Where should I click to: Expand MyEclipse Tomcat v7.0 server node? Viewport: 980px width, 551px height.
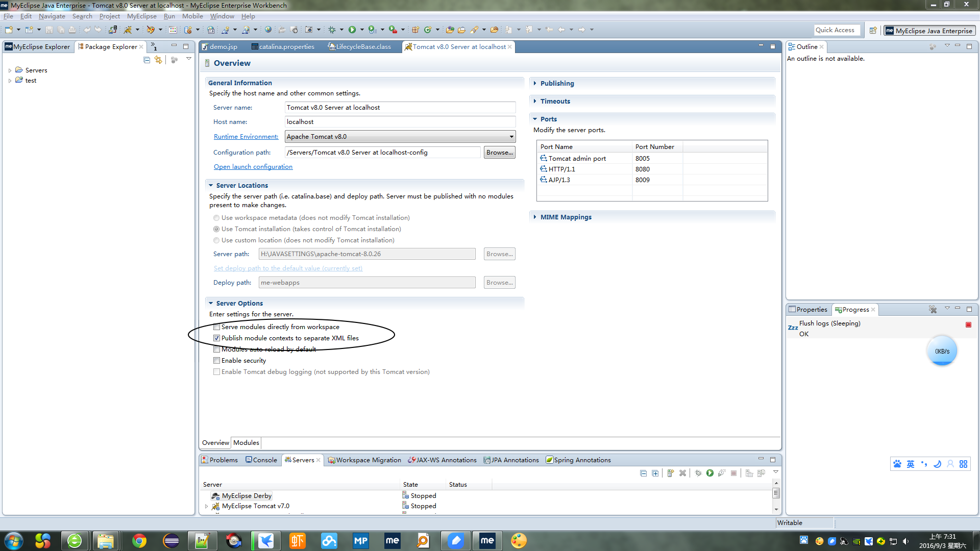[206, 506]
